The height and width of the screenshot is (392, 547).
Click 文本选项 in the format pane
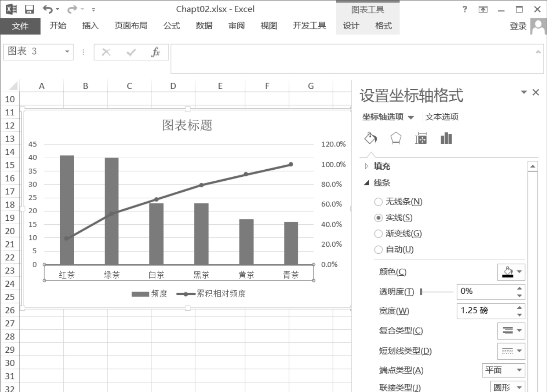pyautogui.click(x=442, y=117)
